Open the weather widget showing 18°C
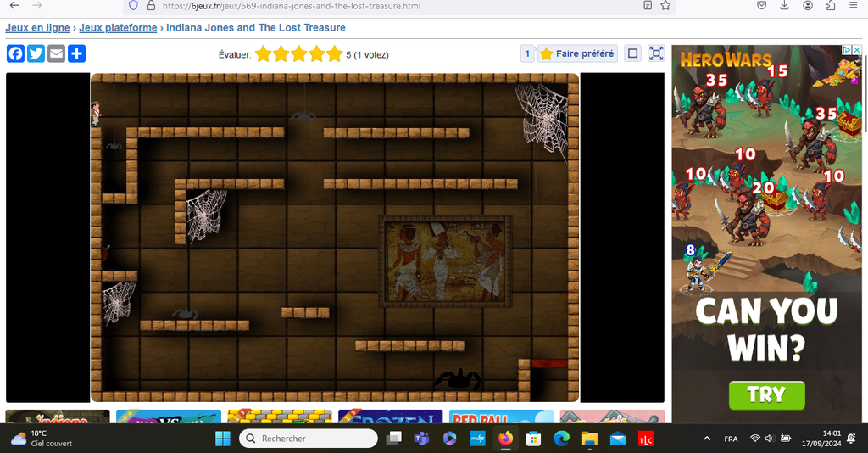The image size is (868, 453). [42, 439]
